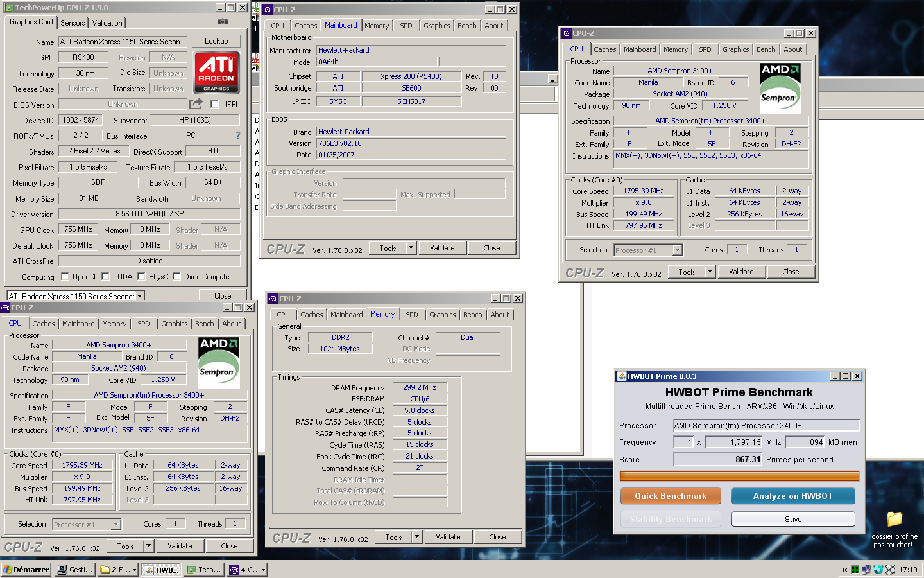This screenshot has height=578, width=924.
Task: Click Save in HWBOT Prime
Action: 793,519
